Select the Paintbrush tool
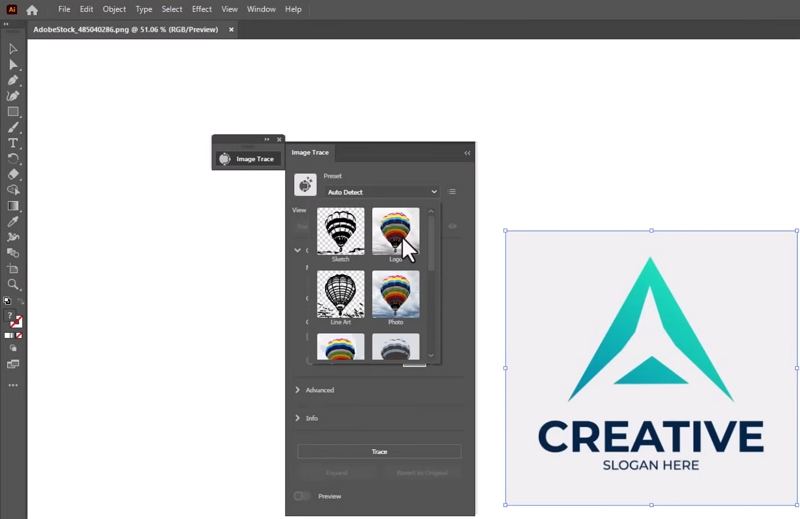Image resolution: width=800 pixels, height=519 pixels. tap(13, 127)
